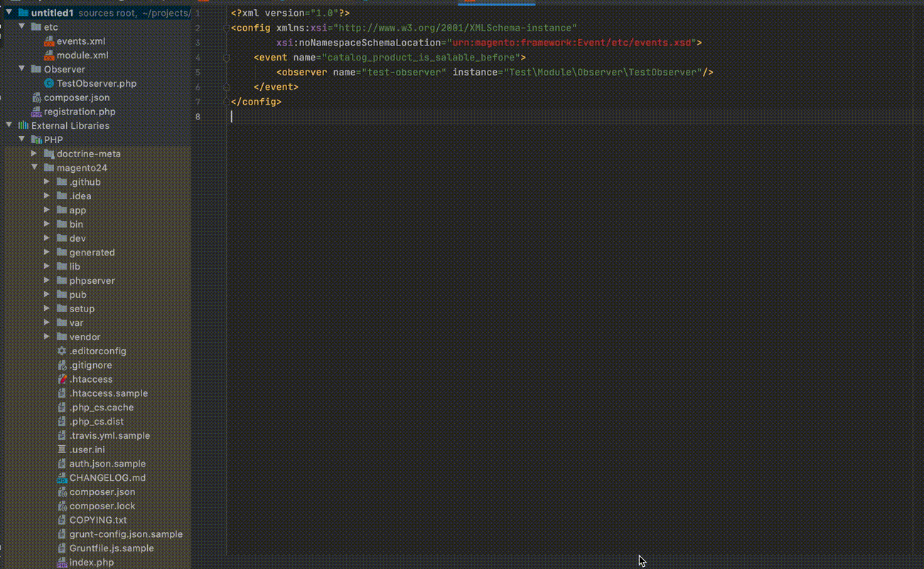
Task: Click the External Libraries icon
Action: [23, 126]
